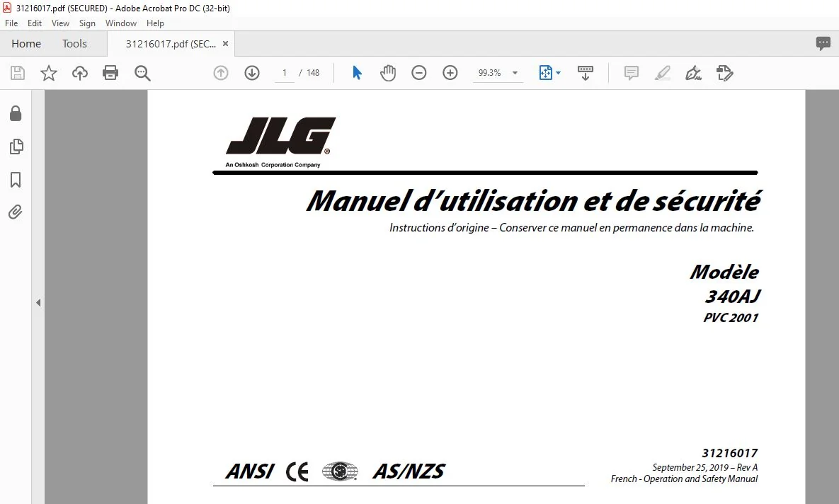The width and height of the screenshot is (839, 504).
Task: Click the total page count '148'
Action: (313, 73)
